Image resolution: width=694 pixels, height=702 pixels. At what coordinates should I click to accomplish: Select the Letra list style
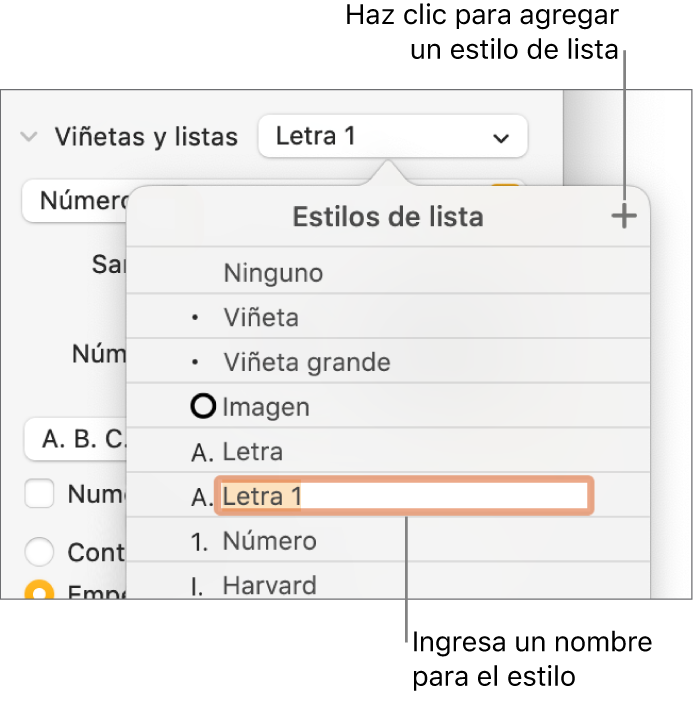[x=388, y=451]
